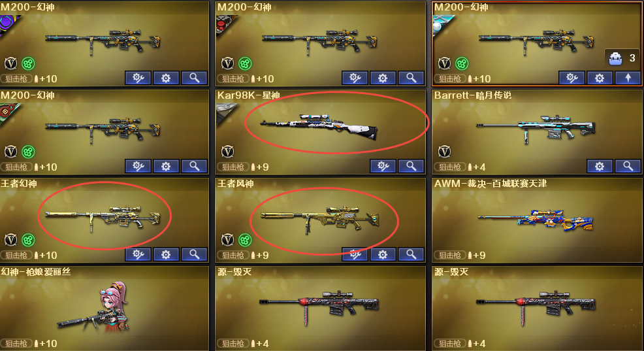Select the Kar98K-星神 rifle image

click(x=319, y=126)
